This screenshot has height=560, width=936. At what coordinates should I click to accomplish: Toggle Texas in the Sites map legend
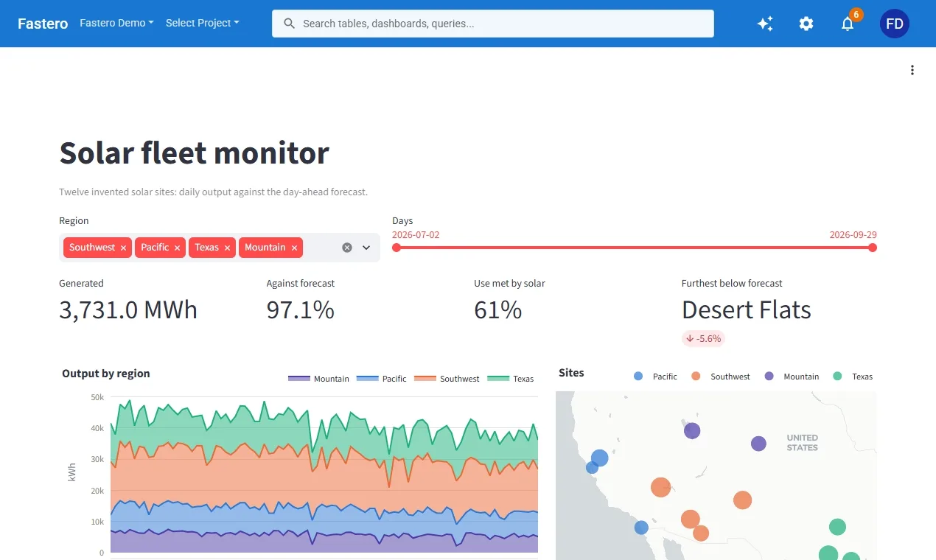tap(853, 377)
